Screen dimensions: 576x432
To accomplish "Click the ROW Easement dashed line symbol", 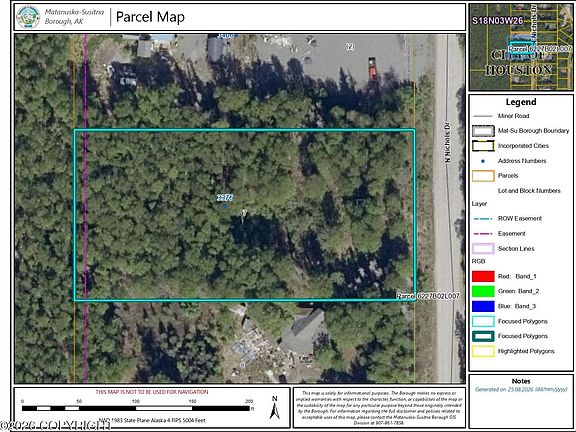I will 483,219.
